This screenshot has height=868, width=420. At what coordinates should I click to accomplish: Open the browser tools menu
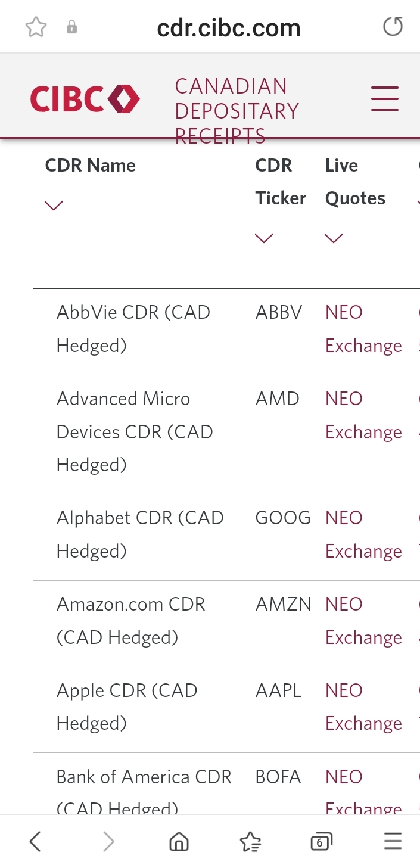coord(393,841)
